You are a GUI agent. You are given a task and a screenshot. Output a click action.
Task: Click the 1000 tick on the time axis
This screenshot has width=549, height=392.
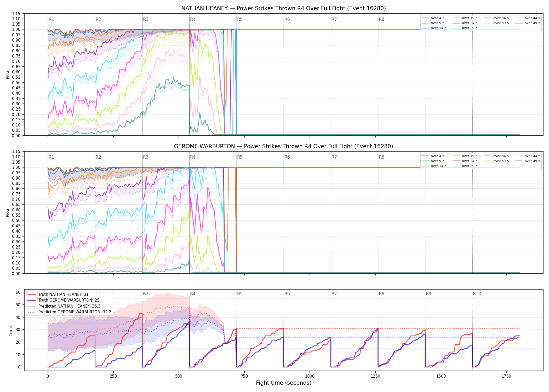[310, 376]
